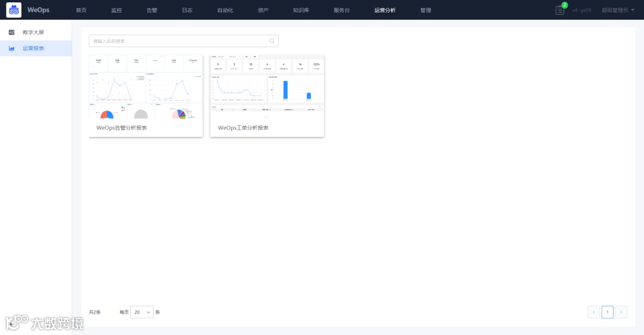Open 管理 in the top menu

(426, 10)
